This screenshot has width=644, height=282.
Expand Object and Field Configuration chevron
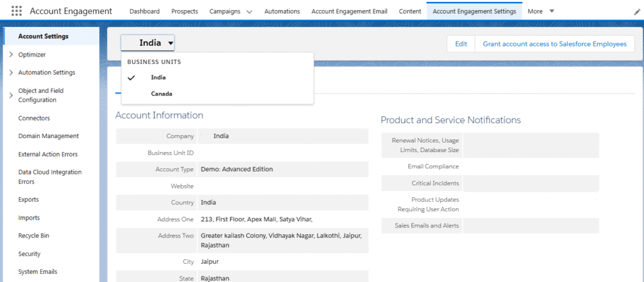(11, 95)
